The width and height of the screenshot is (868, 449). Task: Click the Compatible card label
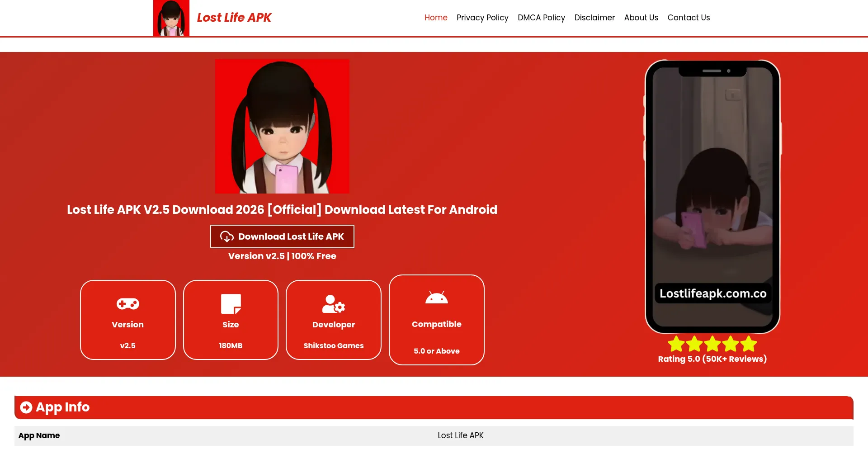click(x=437, y=324)
